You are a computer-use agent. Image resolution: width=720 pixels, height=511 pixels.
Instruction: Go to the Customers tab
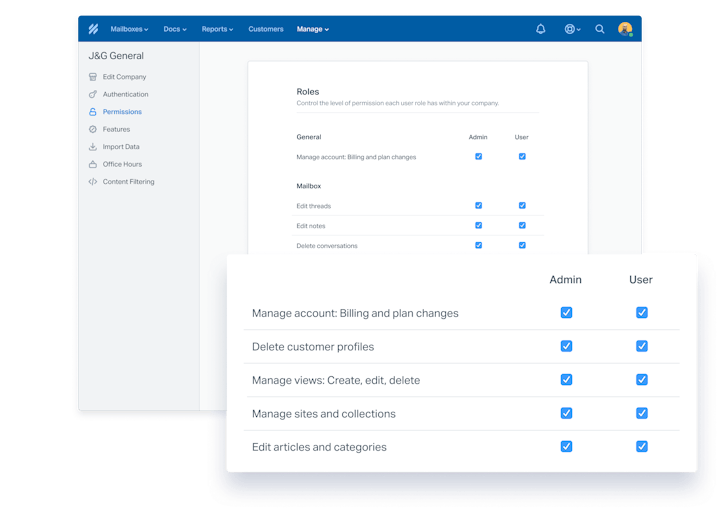coord(265,29)
